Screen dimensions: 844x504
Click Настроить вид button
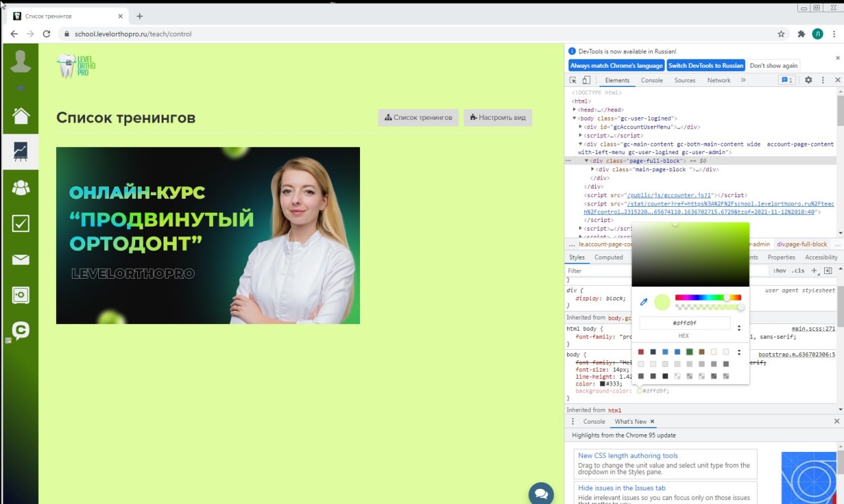(498, 117)
